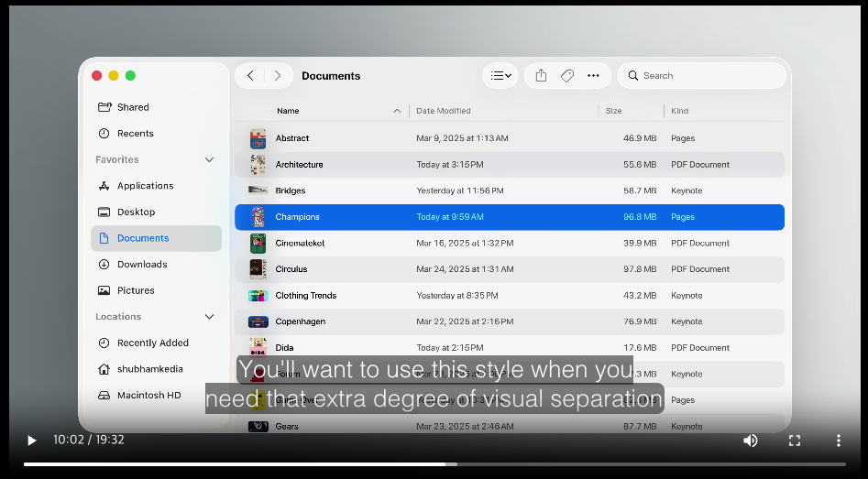868x479 pixels.
Task: Select Documents in the sidebar
Action: click(x=156, y=238)
